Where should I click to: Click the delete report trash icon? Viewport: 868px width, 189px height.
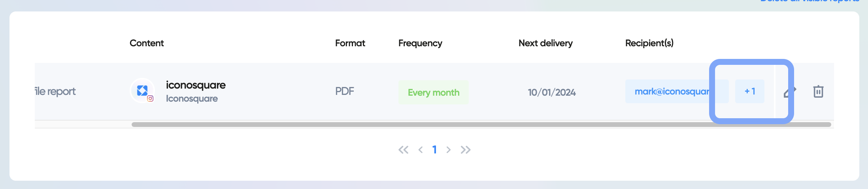pyautogui.click(x=818, y=91)
